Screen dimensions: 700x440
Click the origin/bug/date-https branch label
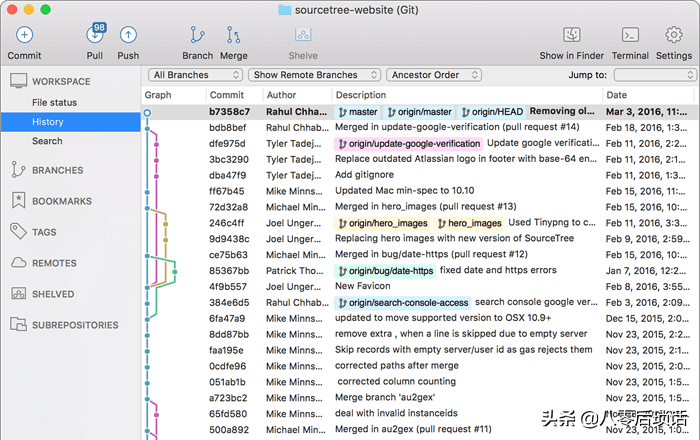385,271
